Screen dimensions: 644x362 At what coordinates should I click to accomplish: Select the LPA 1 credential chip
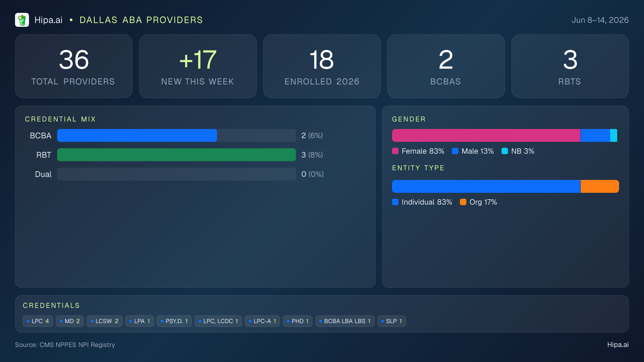140,321
